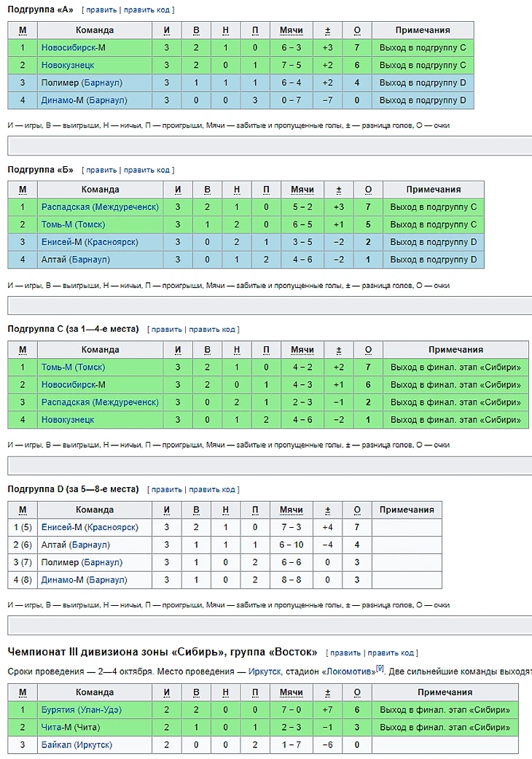
Task: Click Барнаул link in Динамо-М row, Подгруппа «А»
Action: (x=106, y=101)
